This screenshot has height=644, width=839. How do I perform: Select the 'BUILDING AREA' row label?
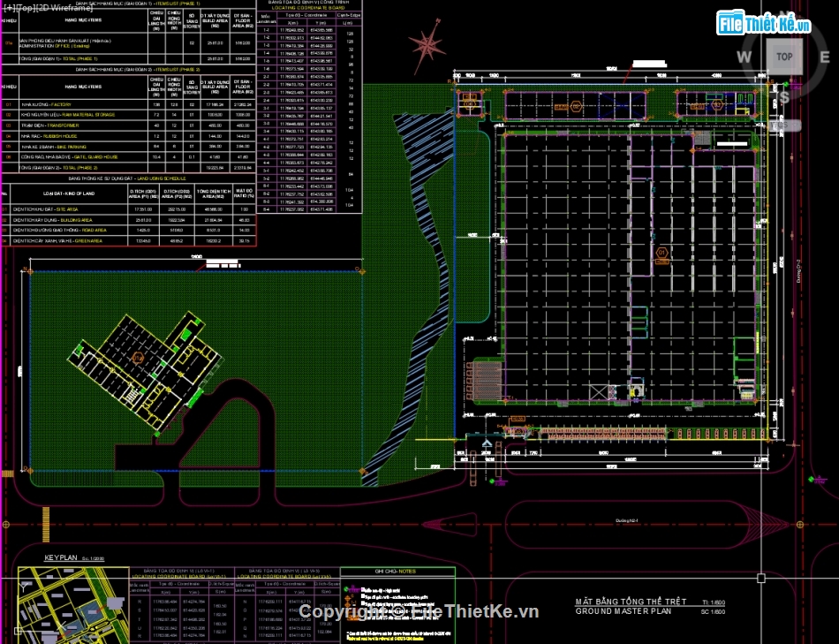coord(76,220)
